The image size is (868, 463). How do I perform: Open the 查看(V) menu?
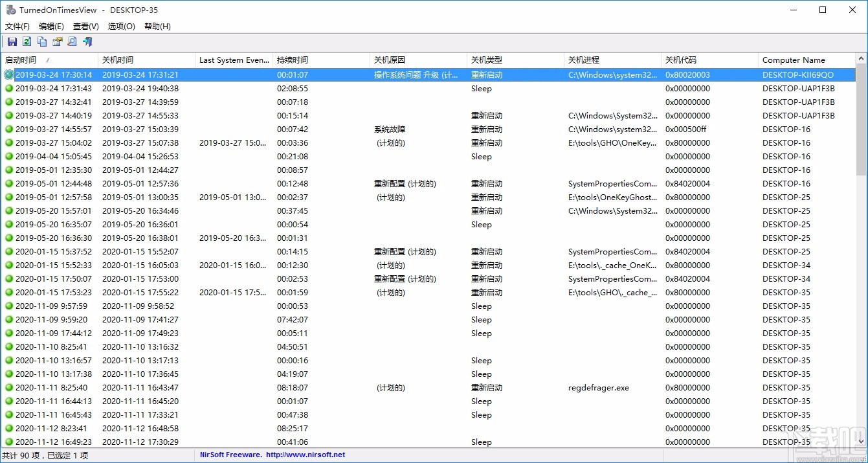click(85, 26)
